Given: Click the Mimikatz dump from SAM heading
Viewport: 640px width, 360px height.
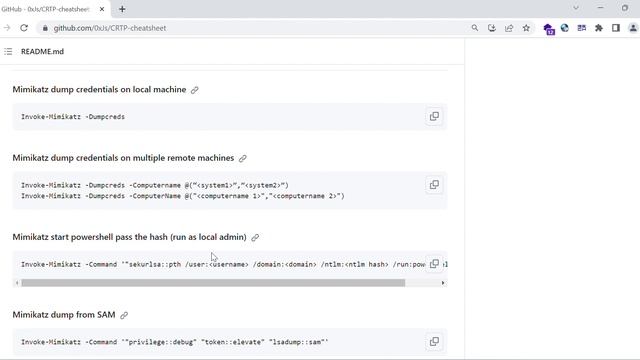Looking at the screenshot, I should click(x=64, y=314).
